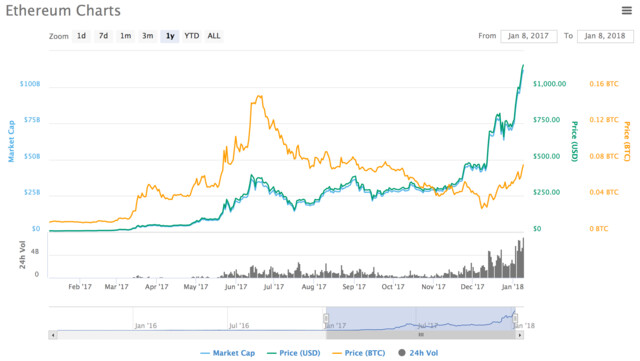Image resolution: width=640 pixels, height=361 pixels.
Task: Click the $750.00 price axis label
Action: tap(547, 120)
